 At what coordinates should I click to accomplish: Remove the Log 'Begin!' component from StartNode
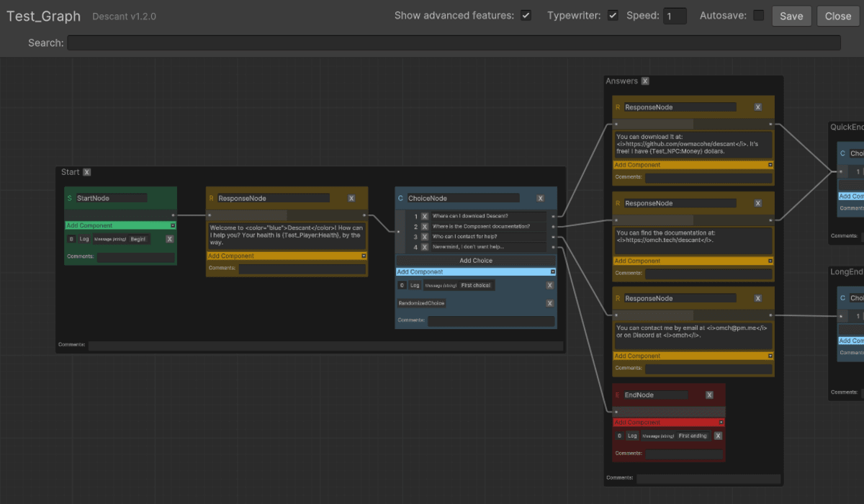tap(170, 238)
